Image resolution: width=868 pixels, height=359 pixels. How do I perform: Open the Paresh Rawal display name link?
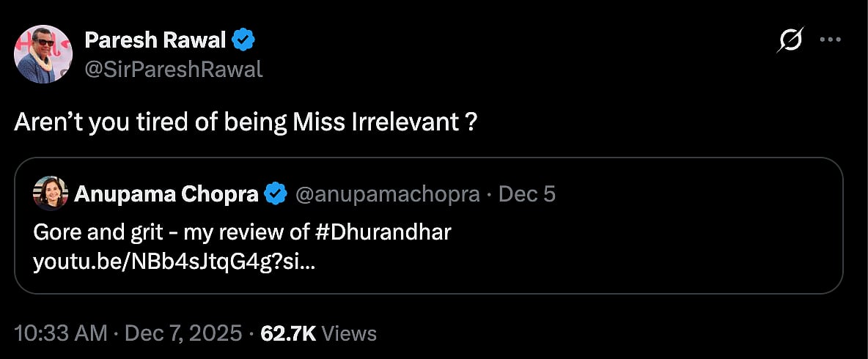155,41
